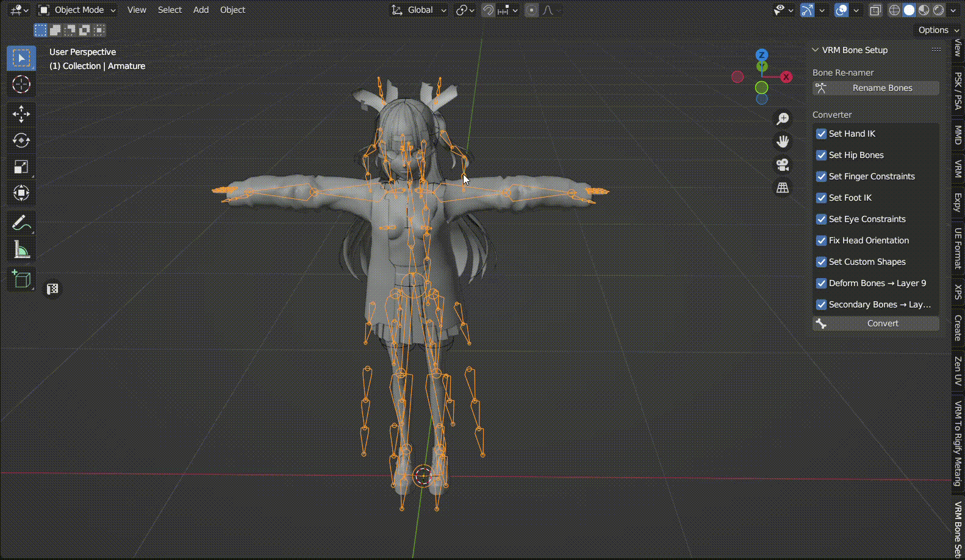Activate the Rotate tool
The height and width of the screenshot is (560, 965).
tap(21, 140)
